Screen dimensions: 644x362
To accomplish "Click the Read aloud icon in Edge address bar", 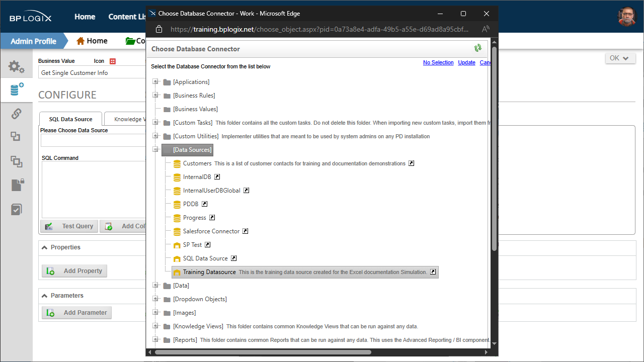I will pyautogui.click(x=486, y=29).
